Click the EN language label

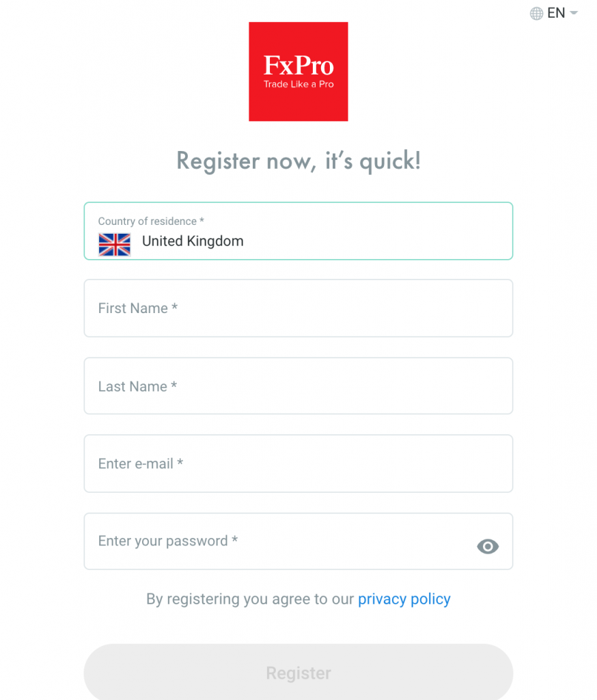point(556,13)
